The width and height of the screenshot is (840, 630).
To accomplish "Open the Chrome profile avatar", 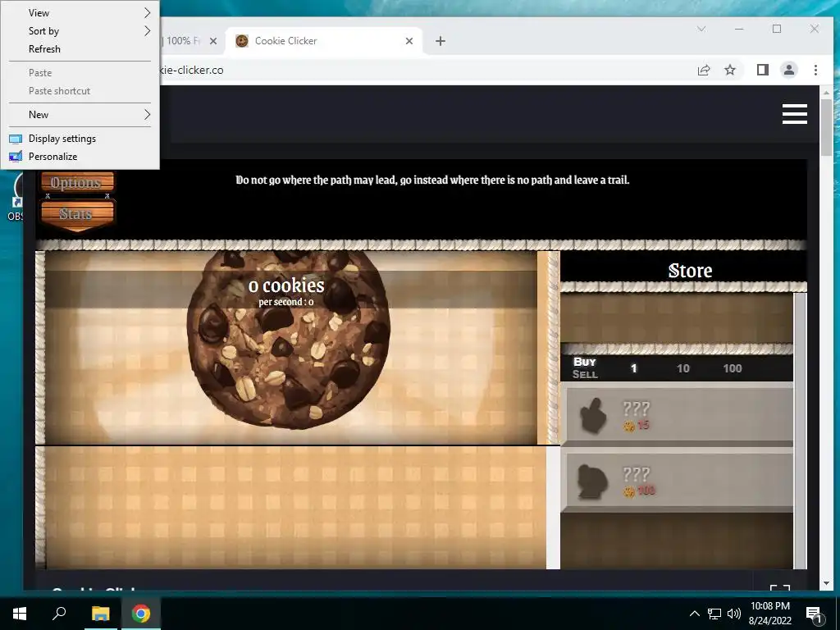I will click(x=788, y=71).
